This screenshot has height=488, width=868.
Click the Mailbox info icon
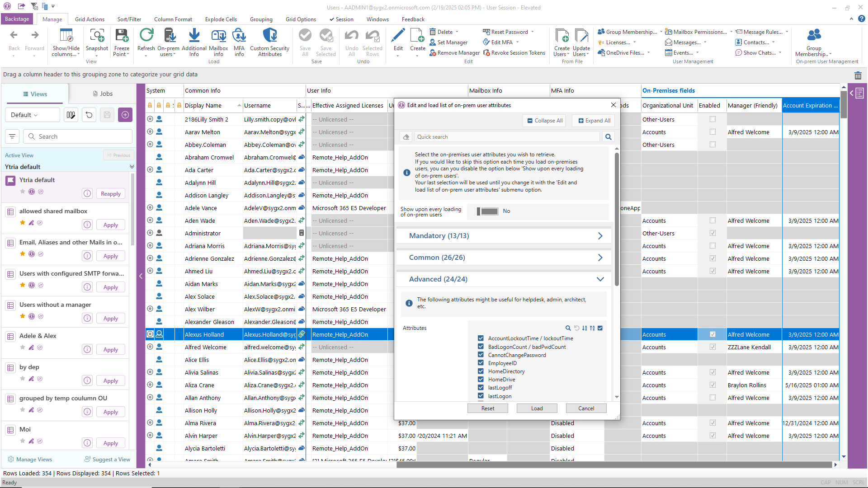[218, 36]
